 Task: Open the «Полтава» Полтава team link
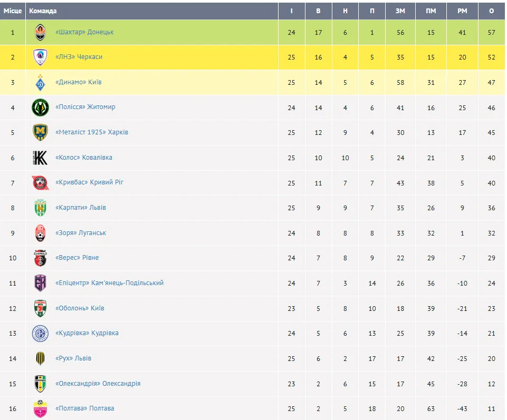coord(84,408)
